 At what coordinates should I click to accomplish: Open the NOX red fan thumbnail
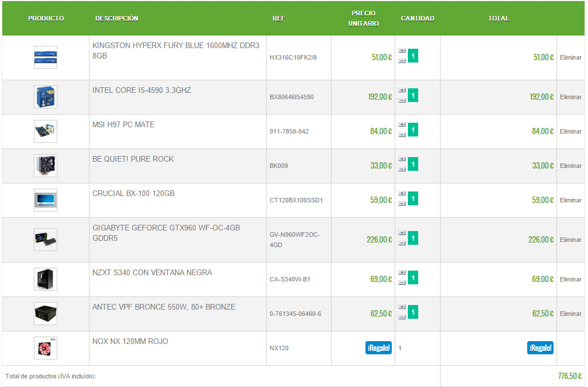[x=45, y=349]
